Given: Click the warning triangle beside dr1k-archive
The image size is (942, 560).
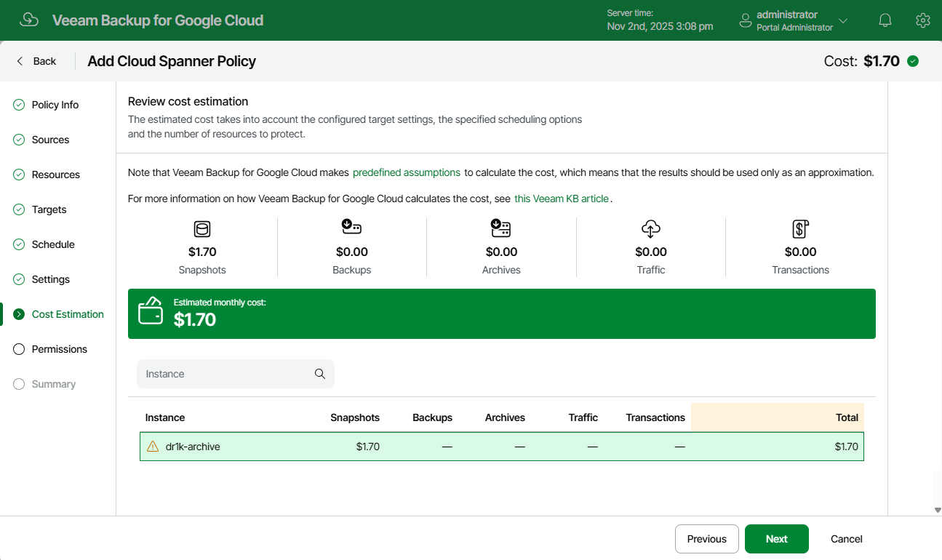Looking at the screenshot, I should click(153, 447).
